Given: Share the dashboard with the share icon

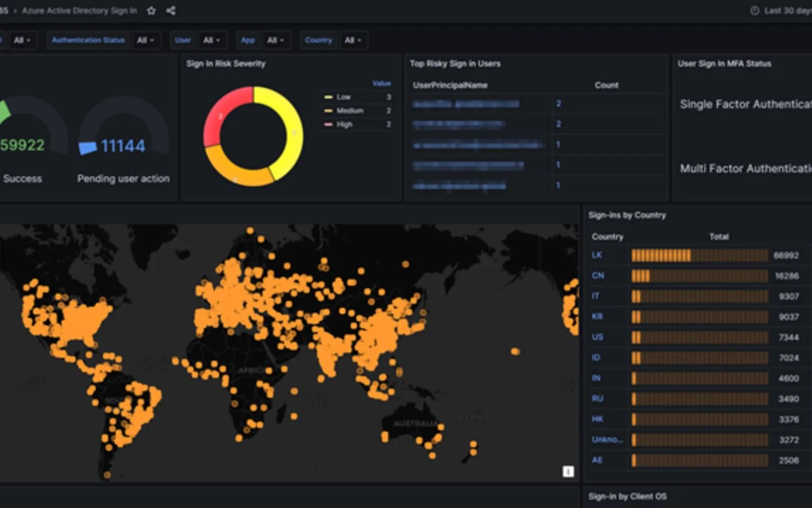Looking at the screenshot, I should [x=171, y=11].
